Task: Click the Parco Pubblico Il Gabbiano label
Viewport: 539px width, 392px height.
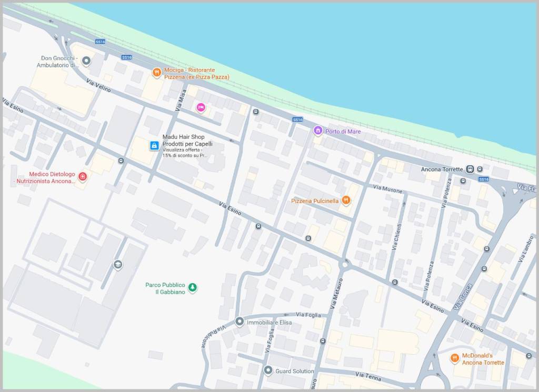Action: 165,288
